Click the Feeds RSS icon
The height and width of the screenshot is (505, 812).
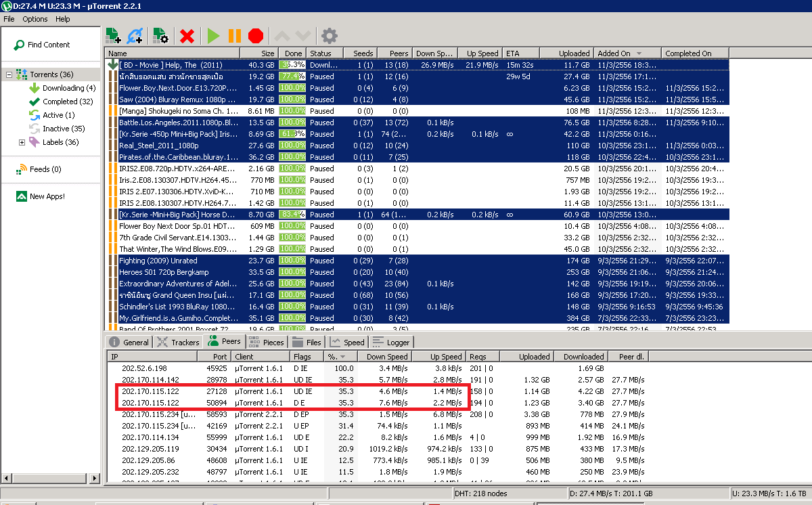[x=22, y=169]
